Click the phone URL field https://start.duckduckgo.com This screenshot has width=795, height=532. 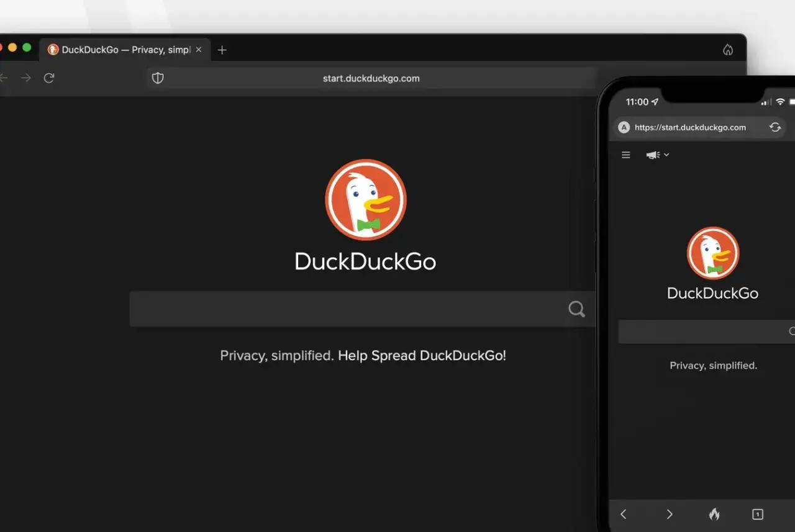[690, 127]
